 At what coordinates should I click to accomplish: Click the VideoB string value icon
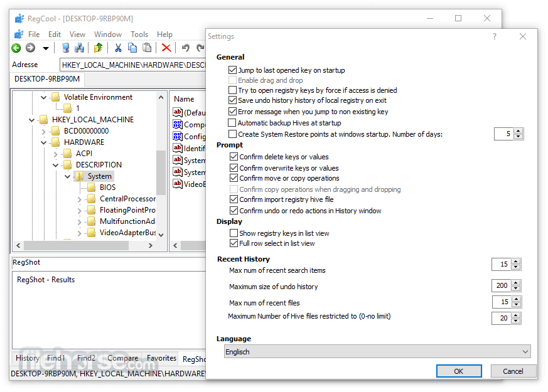click(x=178, y=184)
